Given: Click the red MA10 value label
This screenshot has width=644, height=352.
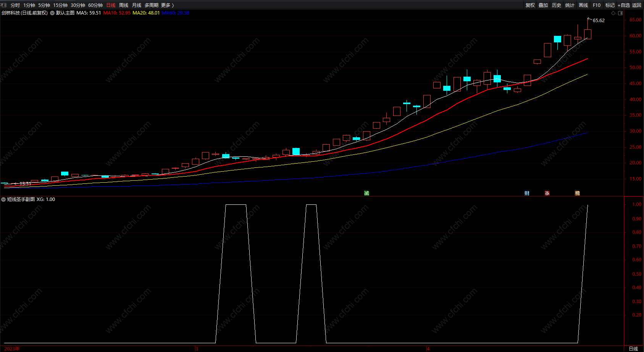Looking at the screenshot, I should (117, 13).
